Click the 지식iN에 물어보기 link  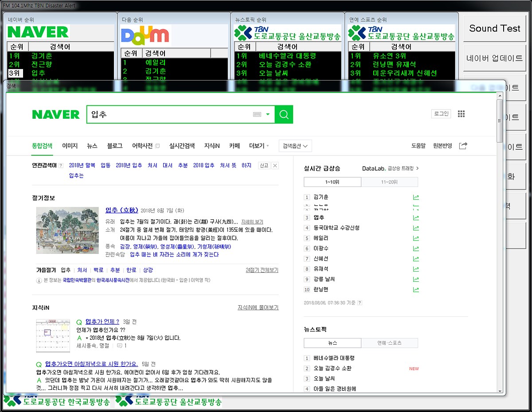click(x=258, y=307)
